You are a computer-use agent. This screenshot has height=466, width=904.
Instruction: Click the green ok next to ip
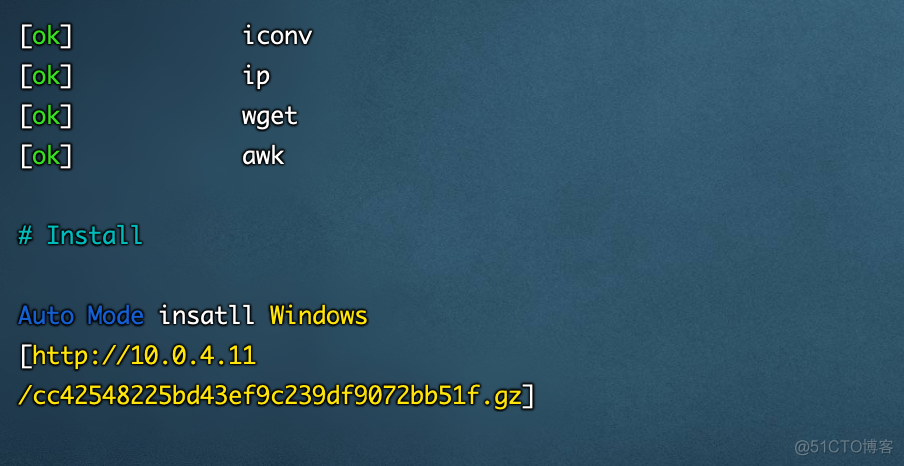46,77
